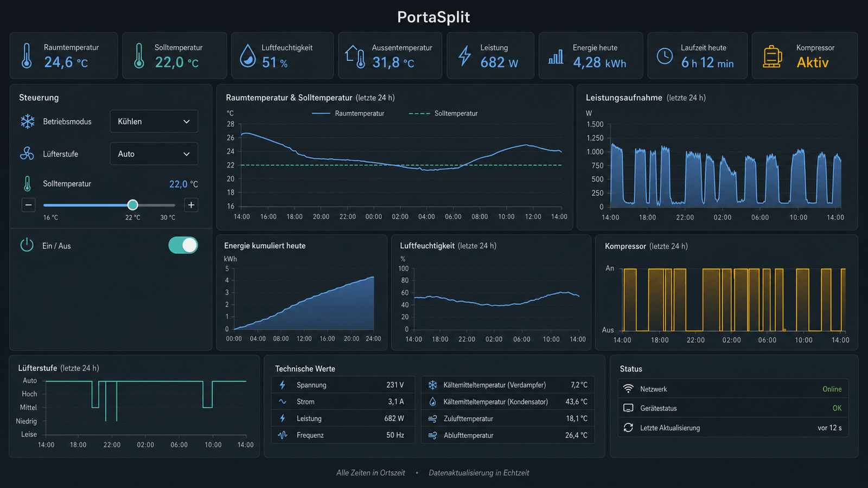Screen dimensions: 868x488
Task: Click the green thermometer icon in Steuerung
Action: click(27, 184)
